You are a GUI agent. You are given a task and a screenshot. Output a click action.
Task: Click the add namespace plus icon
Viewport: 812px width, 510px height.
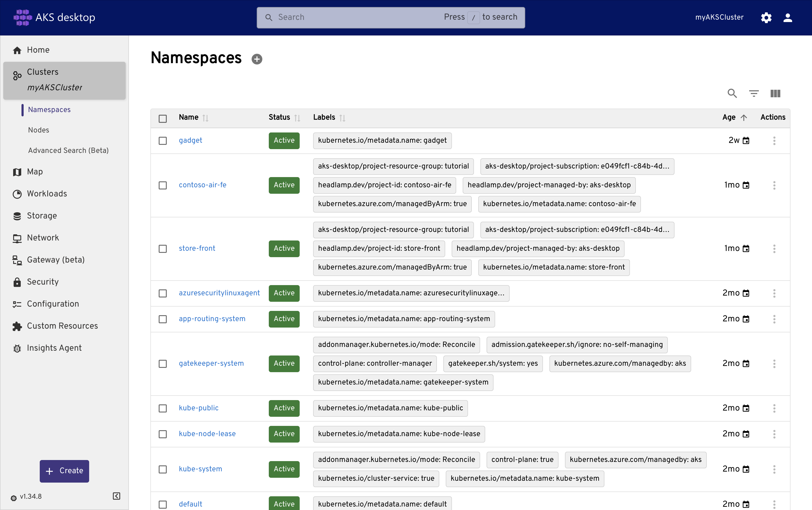[x=257, y=59]
